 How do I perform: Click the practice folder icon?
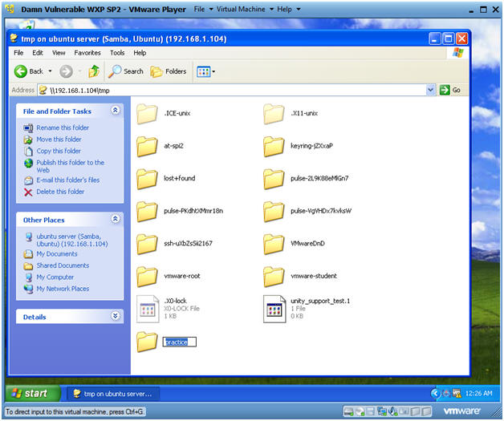(147, 342)
